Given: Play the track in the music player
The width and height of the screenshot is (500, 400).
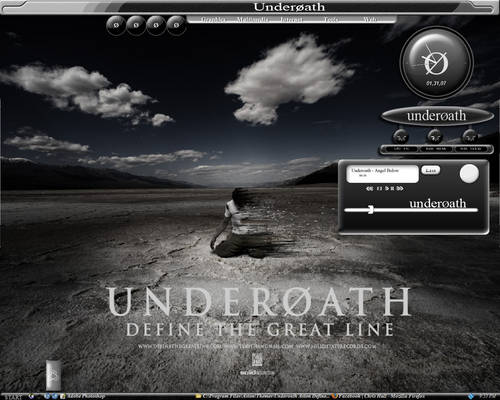Looking at the screenshot, I should (x=387, y=188).
